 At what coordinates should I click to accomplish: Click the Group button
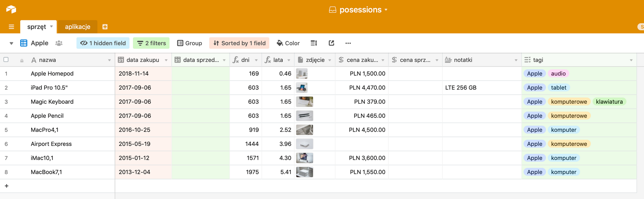coord(190,43)
